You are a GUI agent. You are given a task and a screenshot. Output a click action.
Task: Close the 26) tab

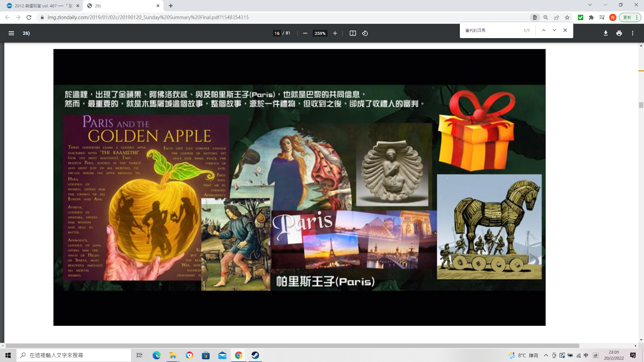coord(158,6)
